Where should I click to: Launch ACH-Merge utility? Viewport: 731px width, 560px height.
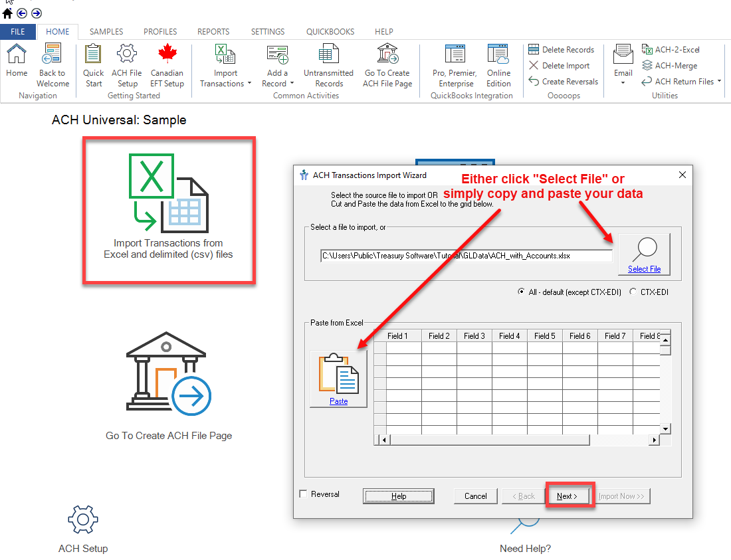(x=669, y=66)
